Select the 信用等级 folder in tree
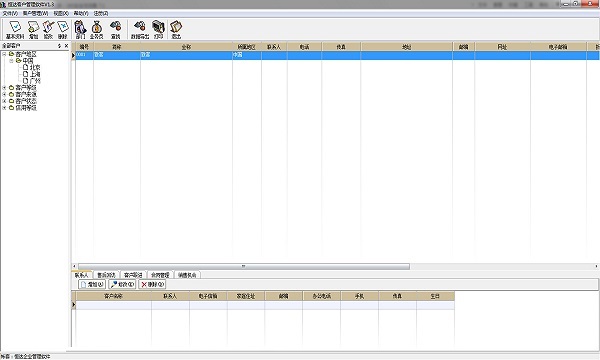The image size is (600, 360). (26, 108)
